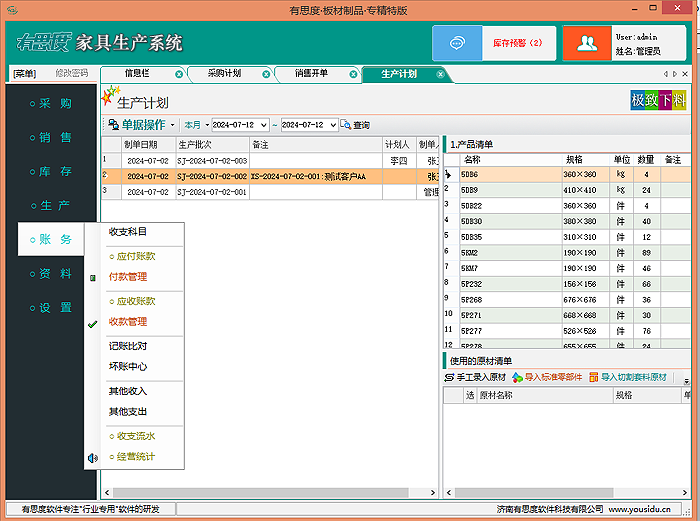700x521 pixels.
Task: Open the end date dropdown
Action: (333, 125)
